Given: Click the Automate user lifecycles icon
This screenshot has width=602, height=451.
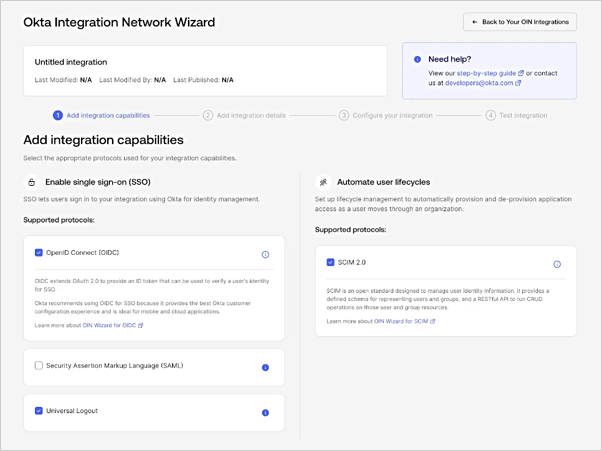Looking at the screenshot, I should [x=323, y=182].
